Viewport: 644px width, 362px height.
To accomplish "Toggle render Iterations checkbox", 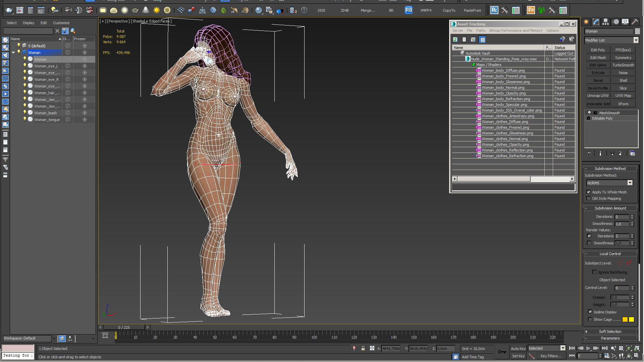I will click(x=589, y=236).
